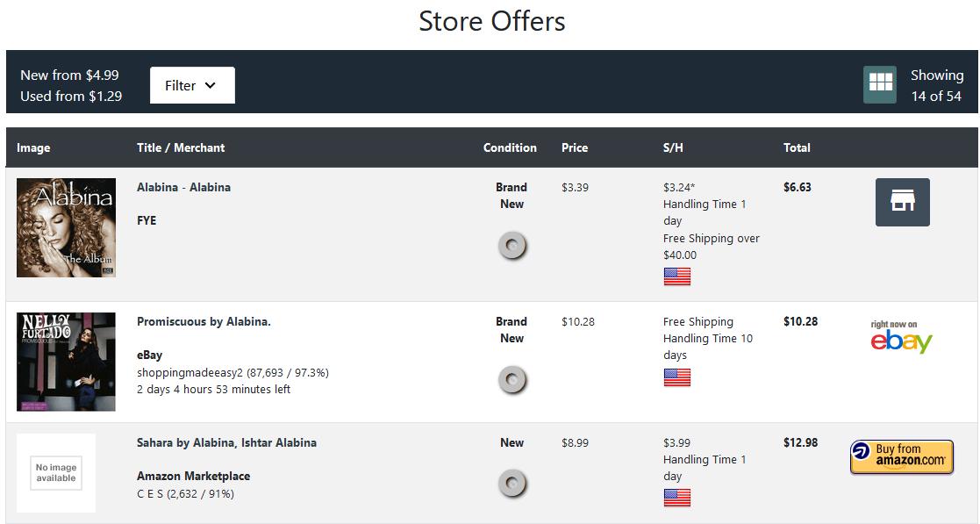Click the US flag in eBay row

tap(676, 377)
